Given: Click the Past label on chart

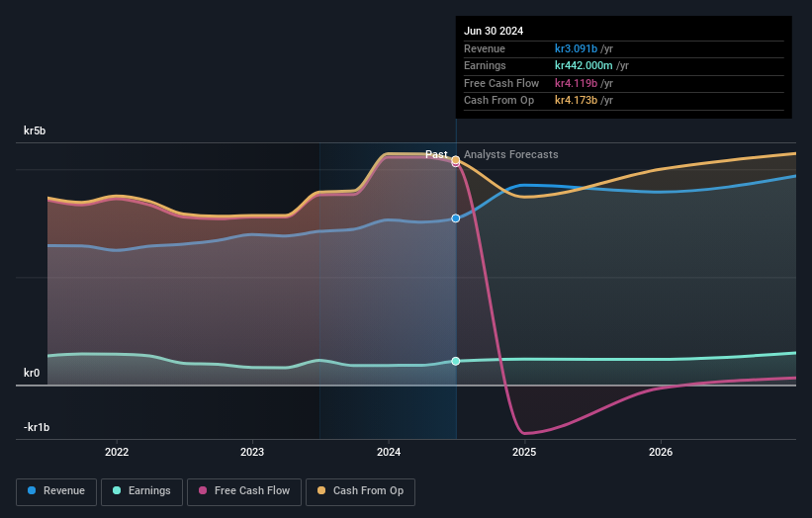Looking at the screenshot, I should (436, 154).
